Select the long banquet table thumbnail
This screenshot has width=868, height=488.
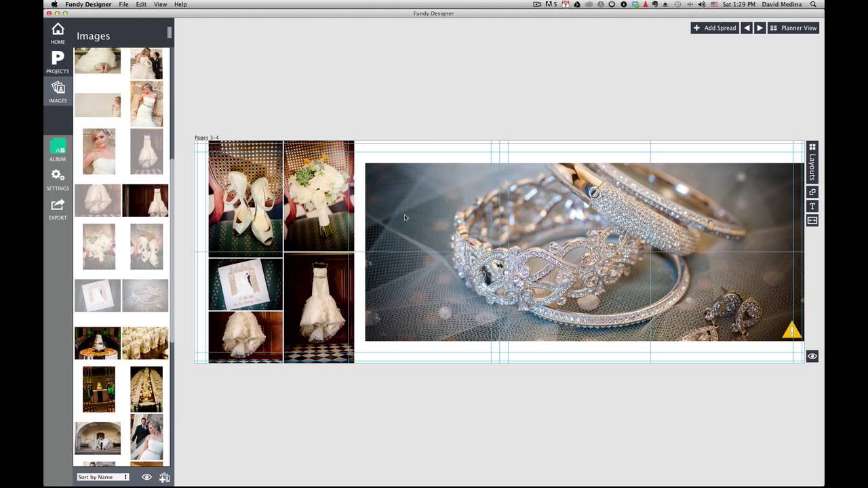[x=146, y=389]
